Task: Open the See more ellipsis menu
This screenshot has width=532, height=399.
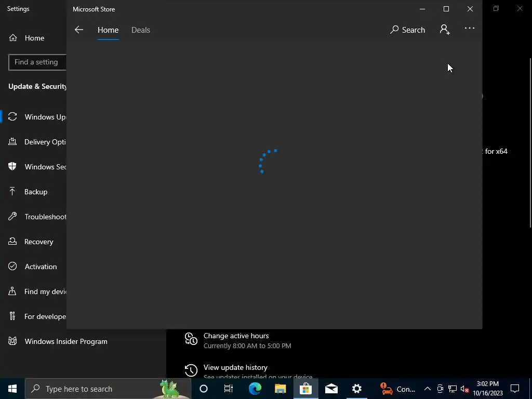Action: coord(470,29)
